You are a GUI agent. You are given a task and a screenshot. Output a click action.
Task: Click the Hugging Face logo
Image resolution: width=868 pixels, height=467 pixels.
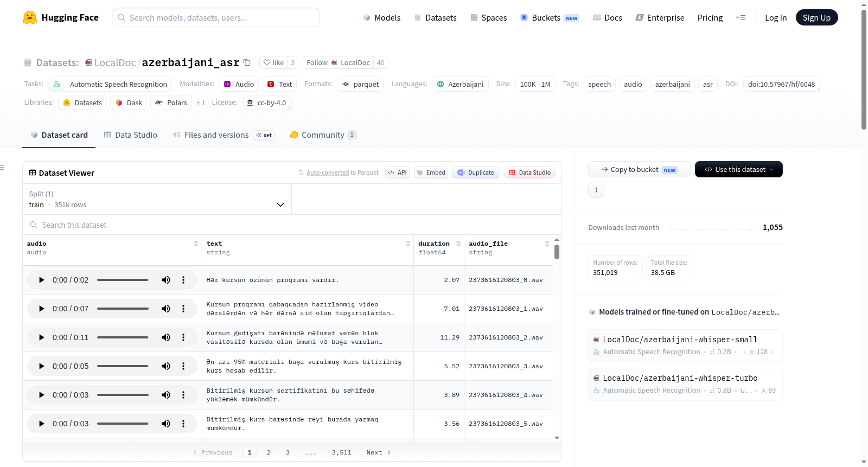coord(30,17)
